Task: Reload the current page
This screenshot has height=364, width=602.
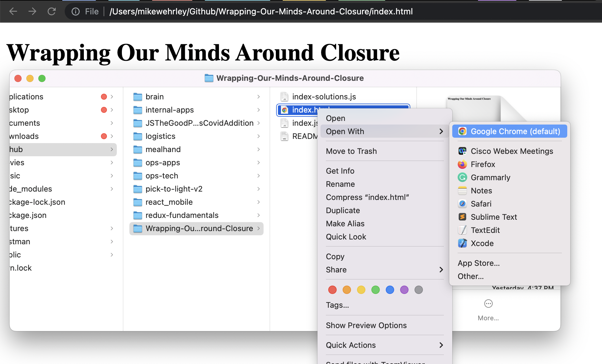Action: click(52, 11)
